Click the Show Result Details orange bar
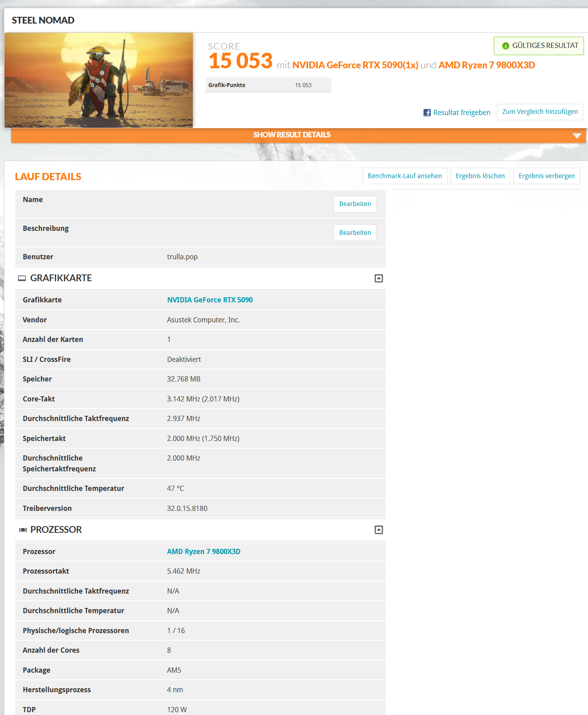The image size is (588, 715). 298,135
